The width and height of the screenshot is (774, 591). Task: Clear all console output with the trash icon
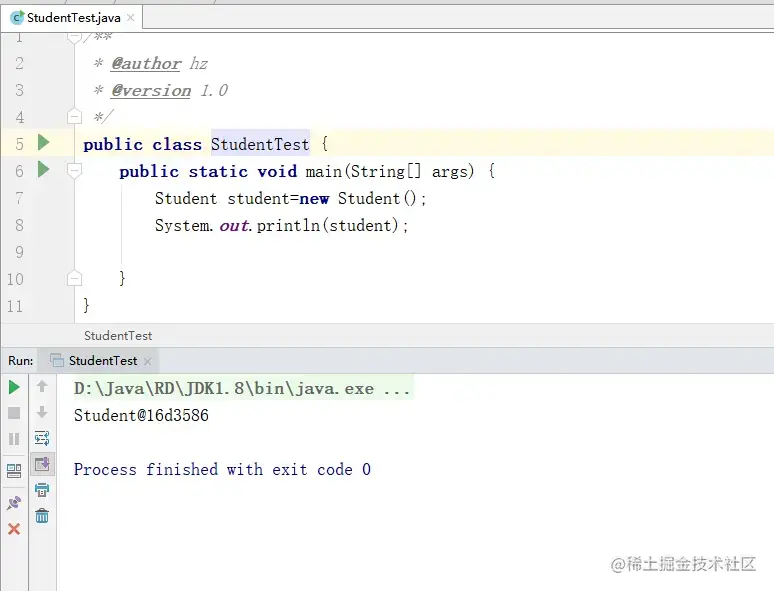42,516
